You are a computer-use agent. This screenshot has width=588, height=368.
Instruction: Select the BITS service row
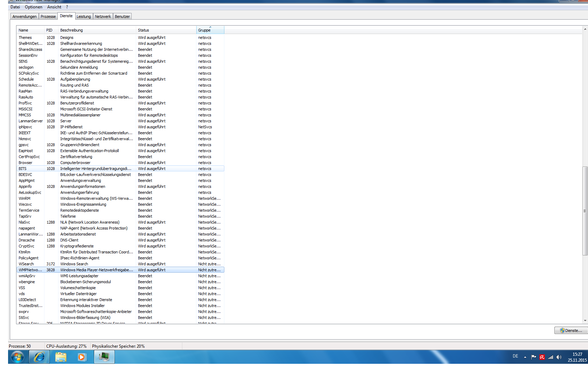120,169
